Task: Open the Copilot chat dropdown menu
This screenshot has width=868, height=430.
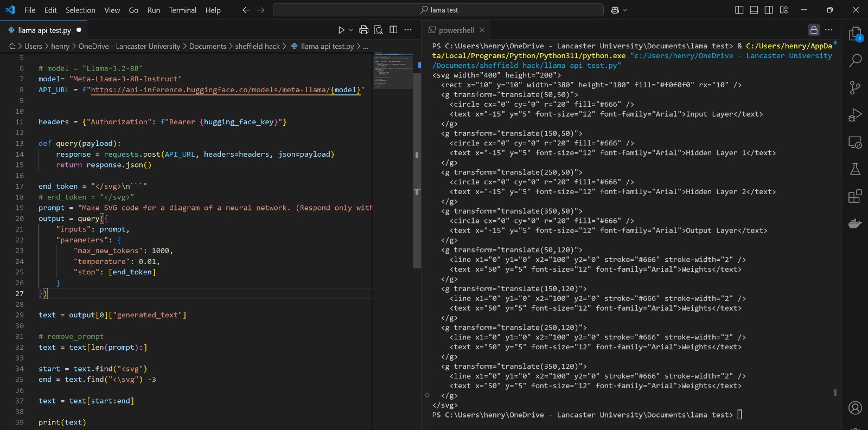Action: tap(624, 10)
